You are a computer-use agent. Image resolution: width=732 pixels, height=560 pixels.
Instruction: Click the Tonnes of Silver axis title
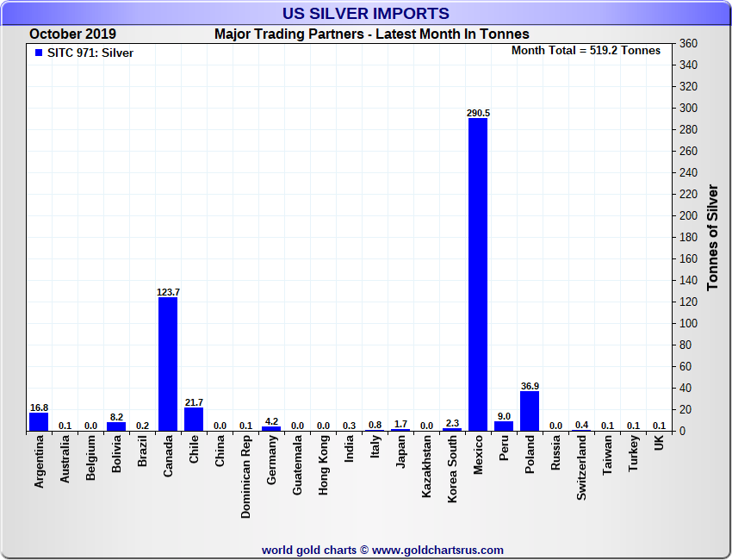(x=712, y=237)
